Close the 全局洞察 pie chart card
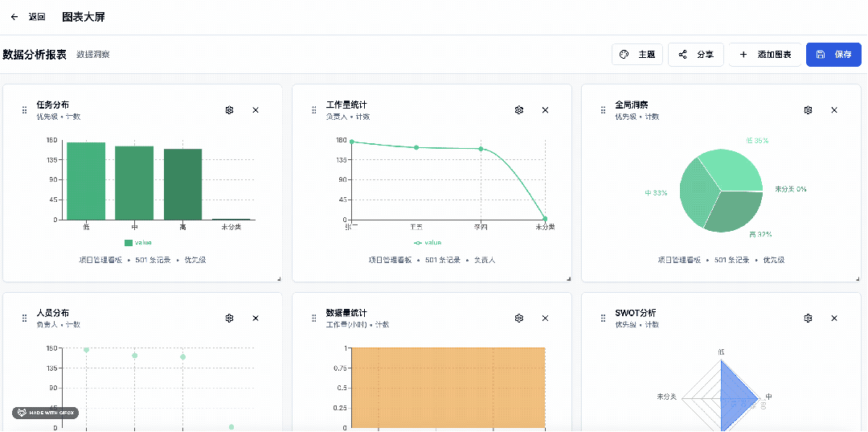The image size is (868, 432). 834,110
